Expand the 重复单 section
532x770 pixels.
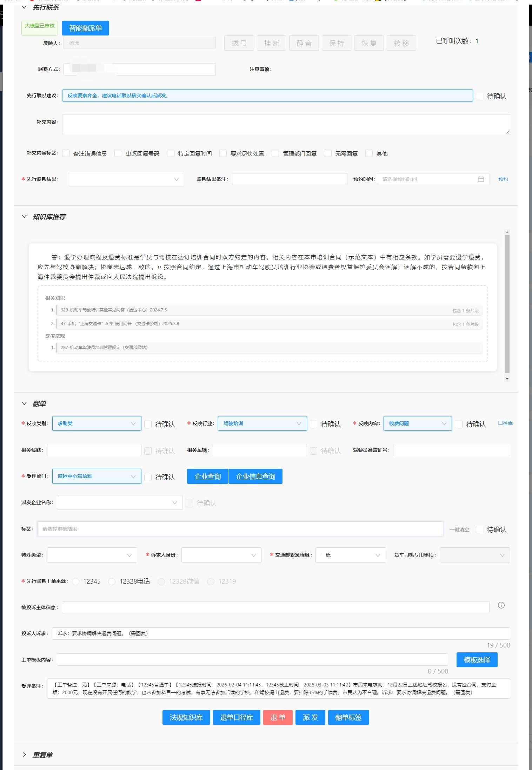[x=24, y=755]
